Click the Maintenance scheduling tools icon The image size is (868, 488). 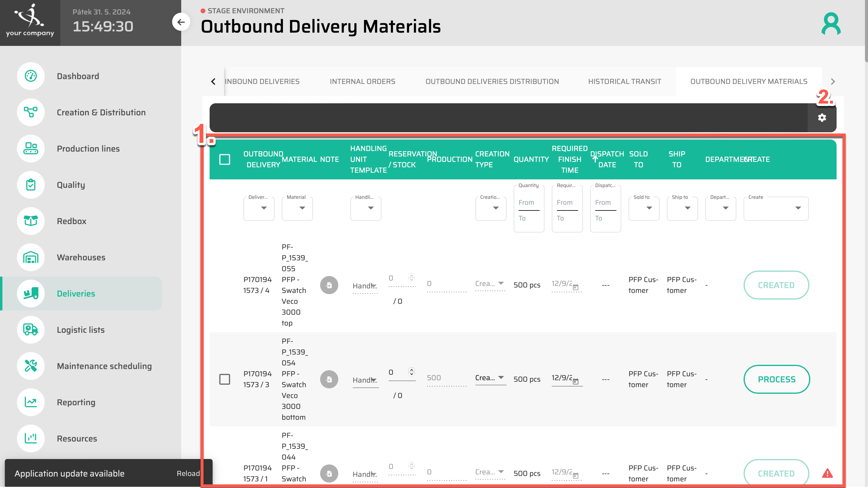[31, 366]
